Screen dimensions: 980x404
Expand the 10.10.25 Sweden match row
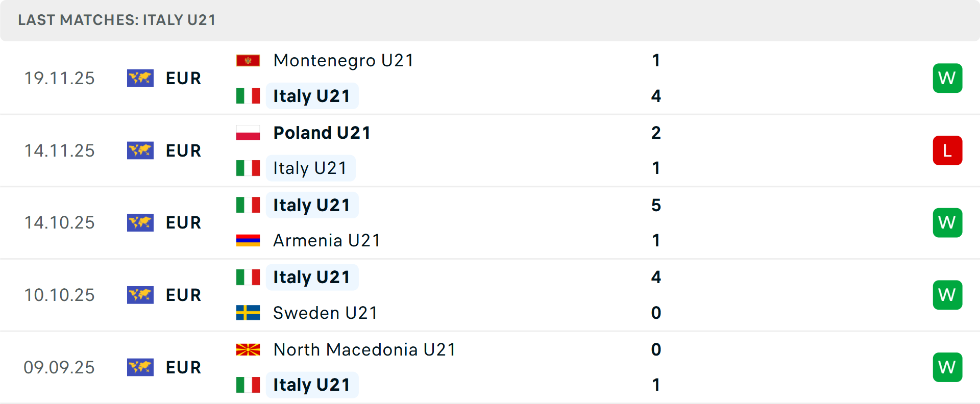coord(490,295)
